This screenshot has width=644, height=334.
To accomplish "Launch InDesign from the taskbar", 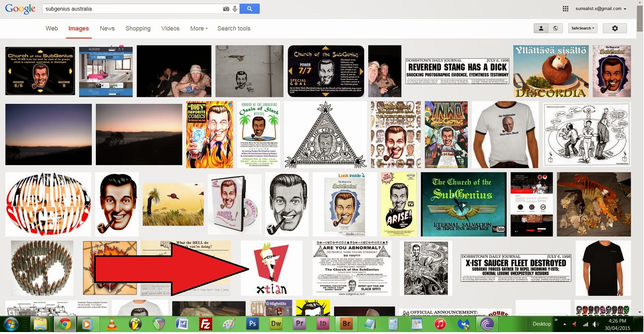I will (323, 324).
